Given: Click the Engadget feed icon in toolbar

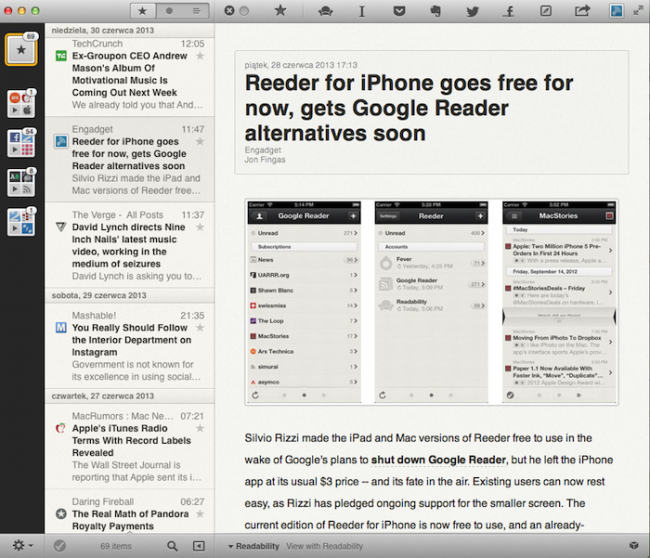Looking at the screenshot, I should [x=616, y=11].
